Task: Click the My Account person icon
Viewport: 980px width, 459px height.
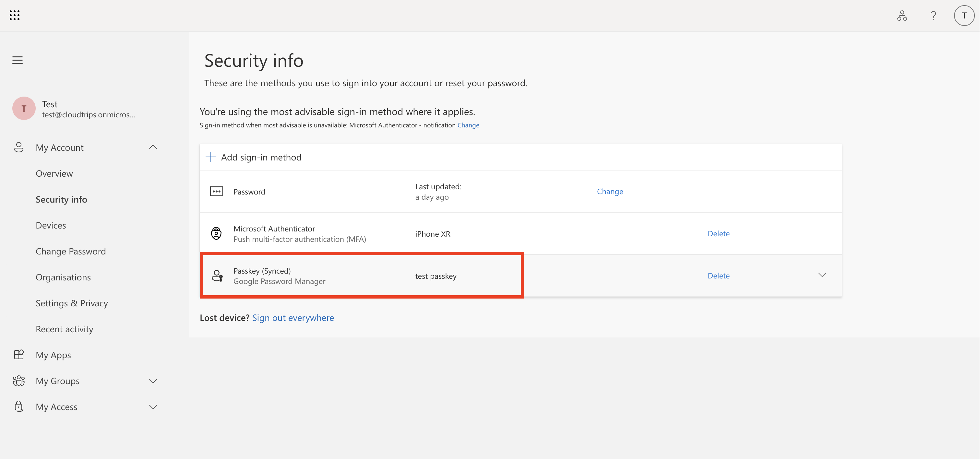Action: [18, 147]
